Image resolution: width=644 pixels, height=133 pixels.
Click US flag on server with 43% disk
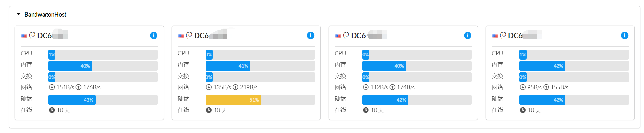coord(24,36)
